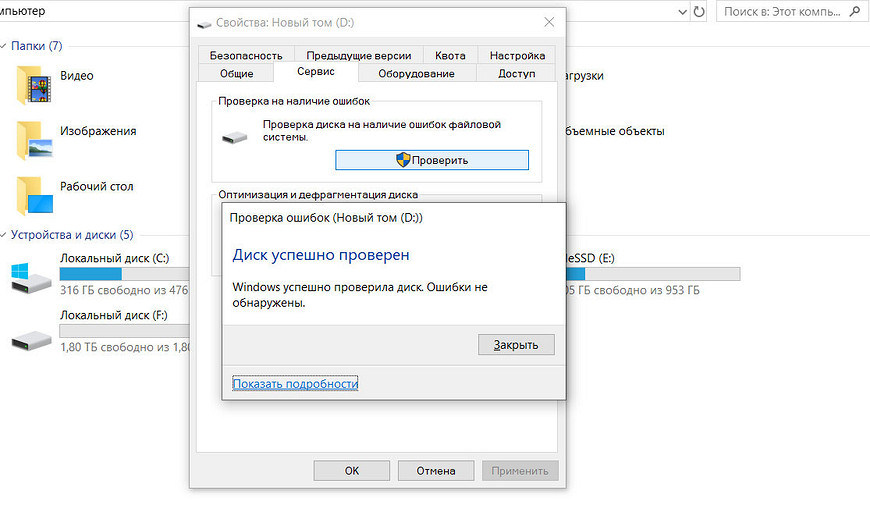Image resolution: width=870 pixels, height=512 pixels.
Task: Select the Локальный диск (C:) drive icon
Action: pyautogui.click(x=31, y=276)
